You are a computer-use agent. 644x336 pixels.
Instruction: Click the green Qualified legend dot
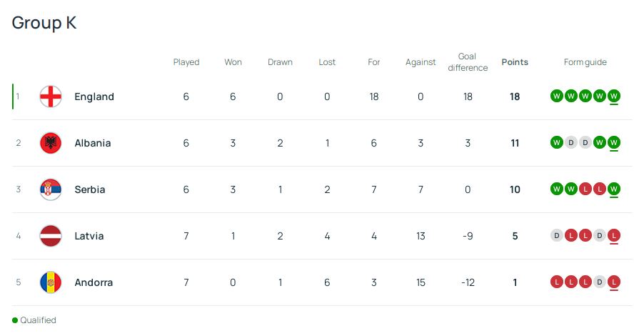[15, 320]
